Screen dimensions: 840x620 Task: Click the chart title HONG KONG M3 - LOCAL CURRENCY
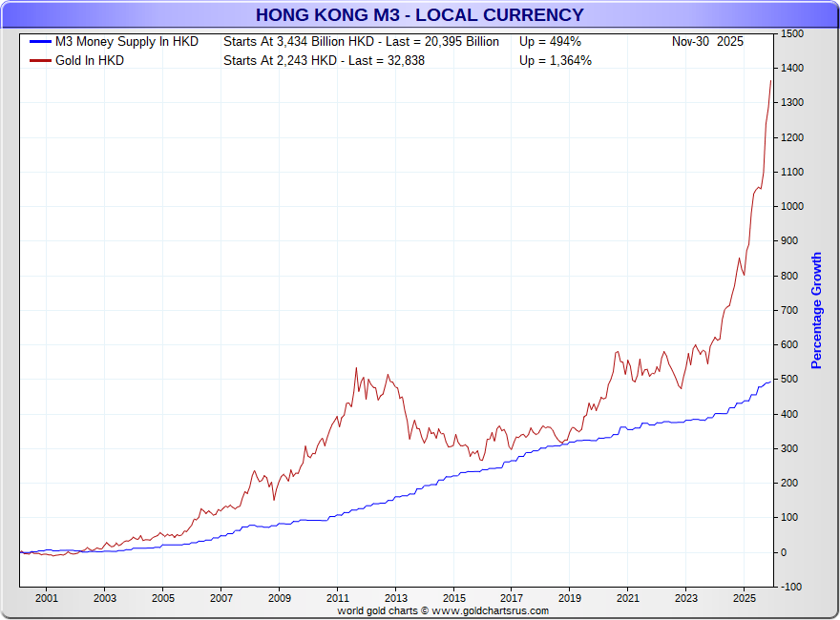coord(419,15)
